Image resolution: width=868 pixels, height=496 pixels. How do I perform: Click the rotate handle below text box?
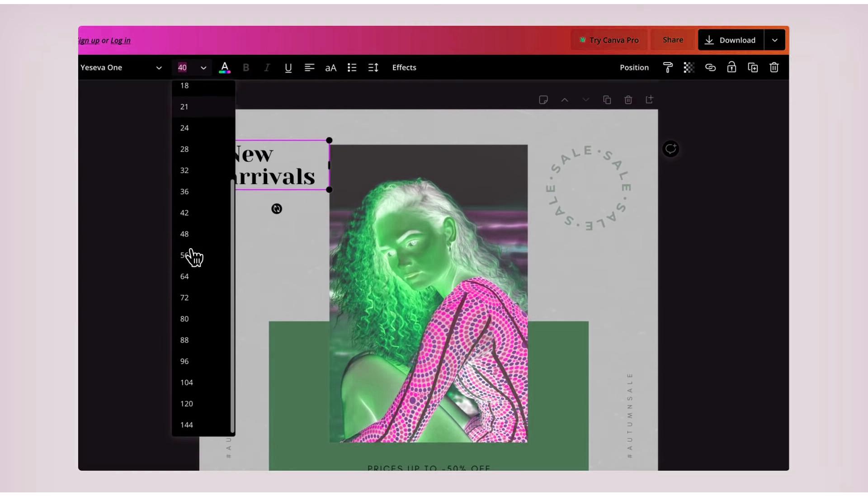(x=277, y=209)
